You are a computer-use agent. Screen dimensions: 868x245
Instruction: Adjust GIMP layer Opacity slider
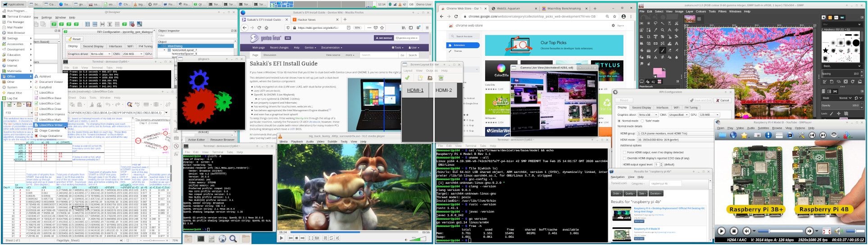[x=841, y=105]
